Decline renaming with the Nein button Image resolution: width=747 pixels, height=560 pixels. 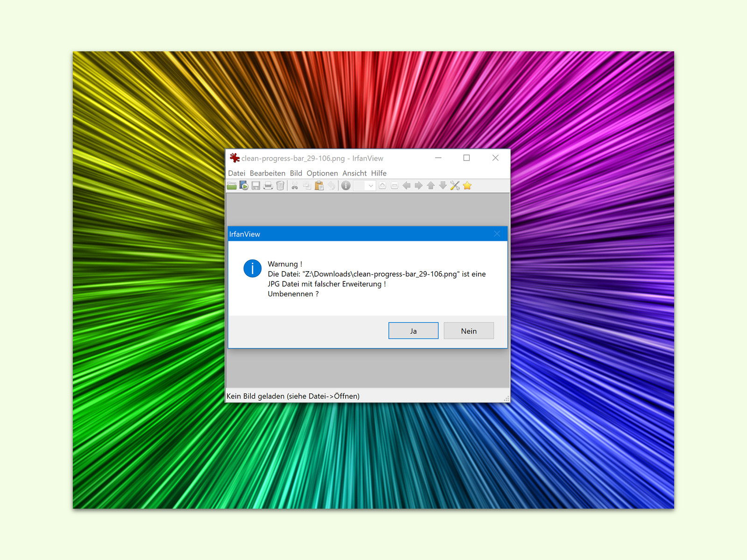click(469, 331)
